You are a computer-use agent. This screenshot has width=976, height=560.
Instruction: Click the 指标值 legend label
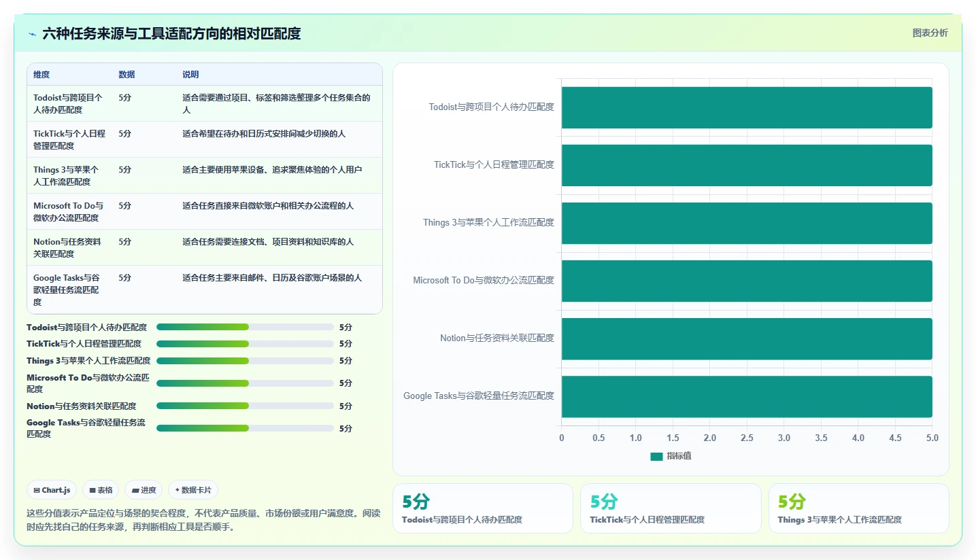click(679, 457)
